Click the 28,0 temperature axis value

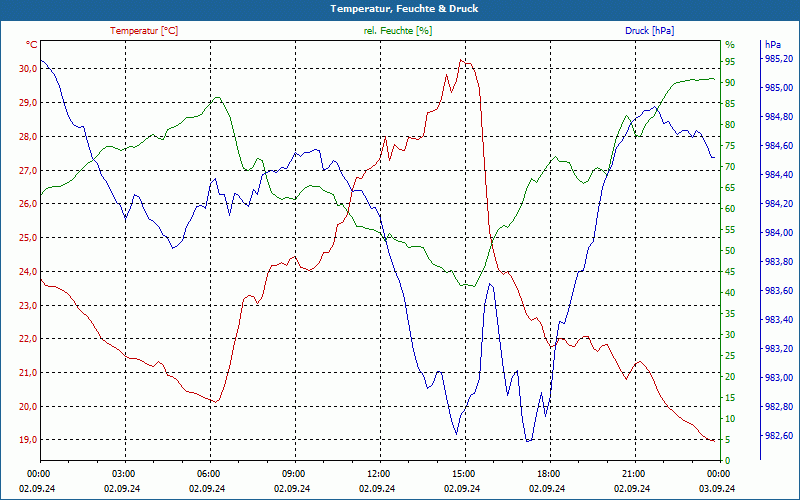28,137
